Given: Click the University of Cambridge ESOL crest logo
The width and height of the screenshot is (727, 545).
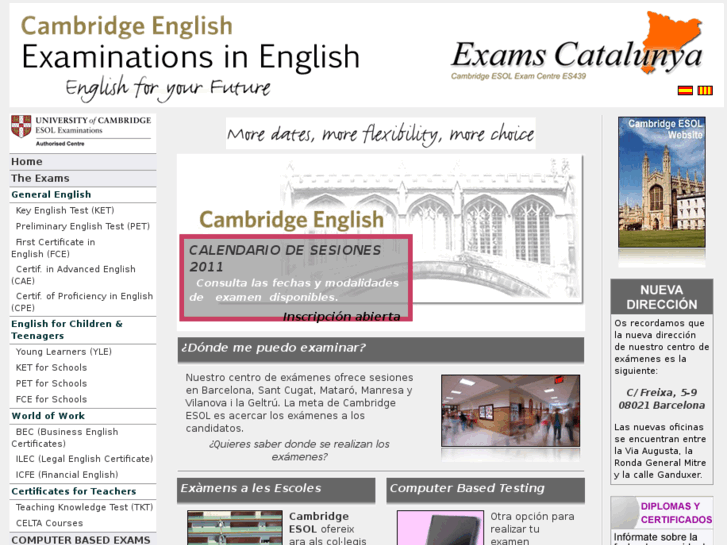Looking at the screenshot, I should 81,131.
